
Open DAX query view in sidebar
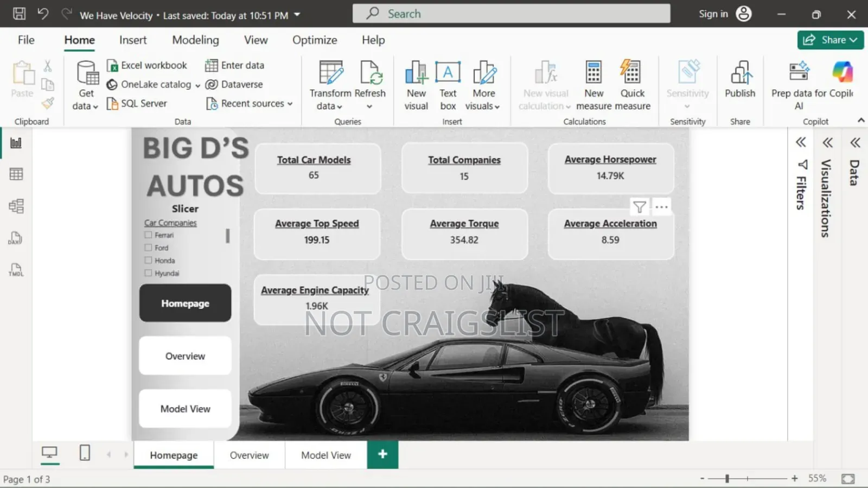point(16,238)
